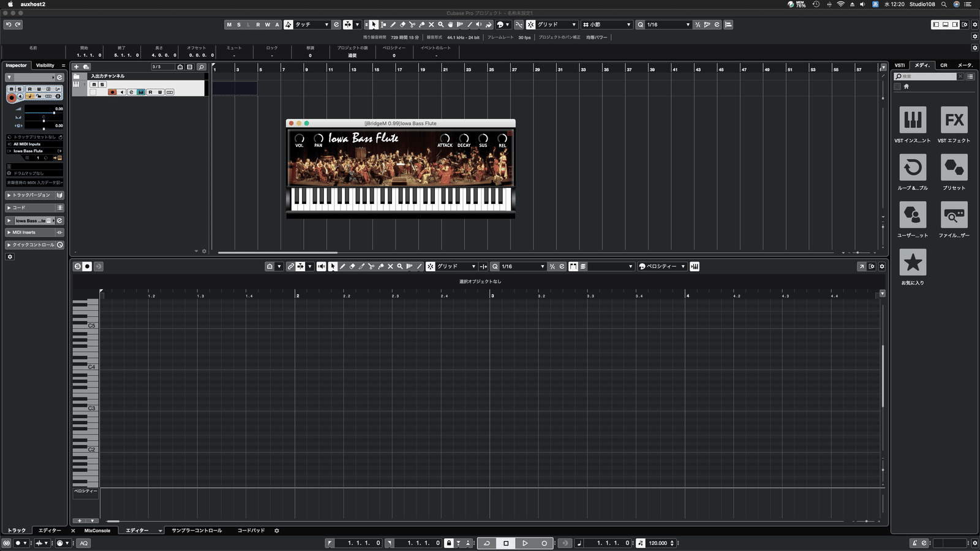
Task: Click transport Record button
Action: (x=544, y=543)
